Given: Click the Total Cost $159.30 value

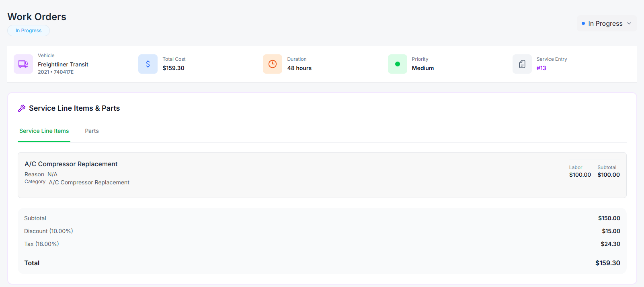Looking at the screenshot, I should click(x=173, y=68).
